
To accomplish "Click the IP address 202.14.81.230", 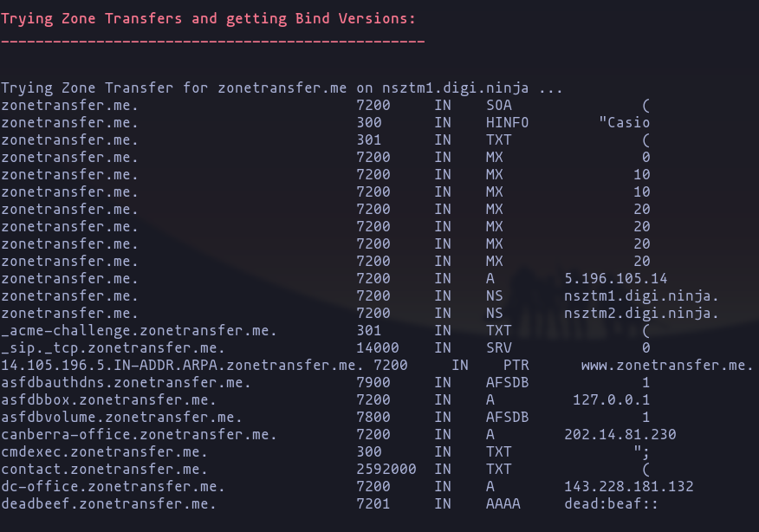I will [x=620, y=434].
